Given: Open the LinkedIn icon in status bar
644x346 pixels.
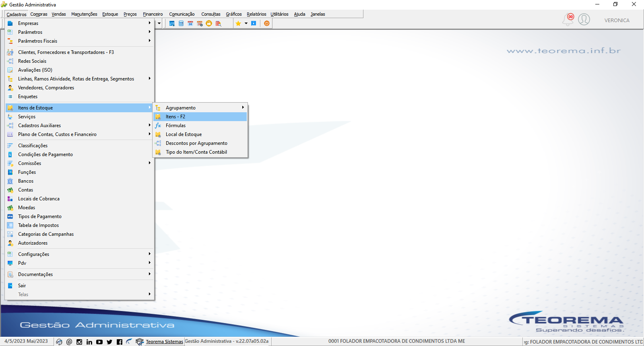Looking at the screenshot, I should 89,342.
